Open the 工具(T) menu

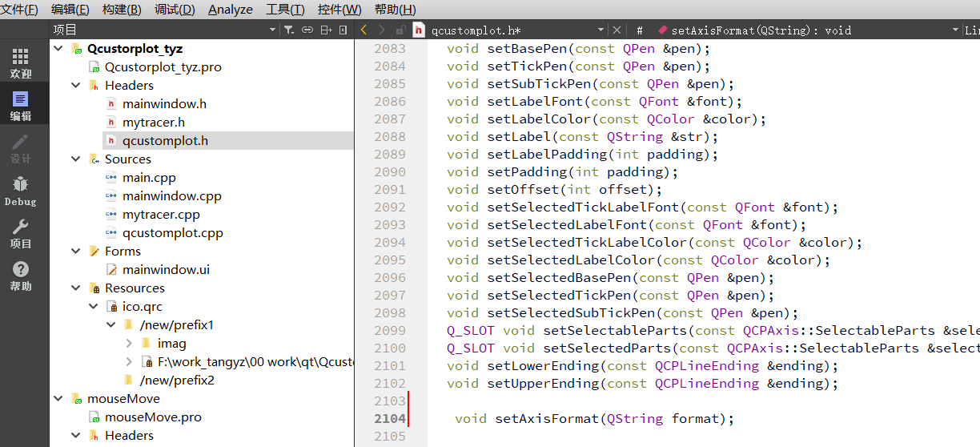coord(285,10)
